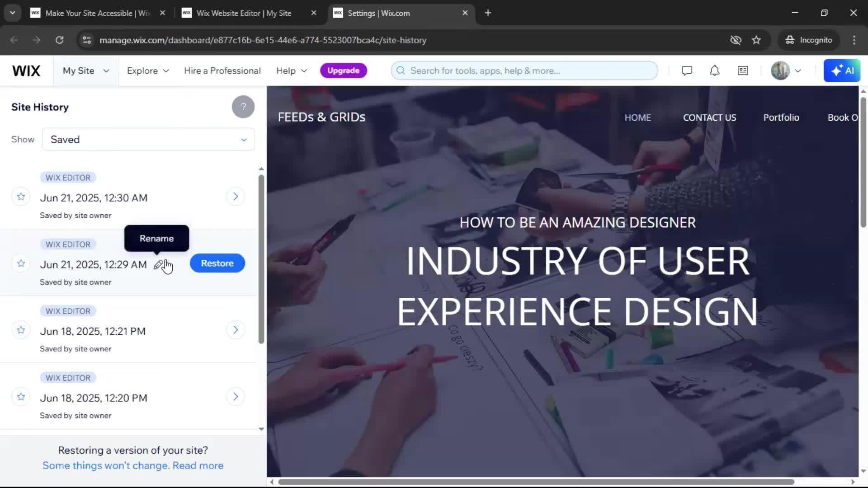Go back in browser
Viewport: 868px width, 488px height.
pos(14,40)
